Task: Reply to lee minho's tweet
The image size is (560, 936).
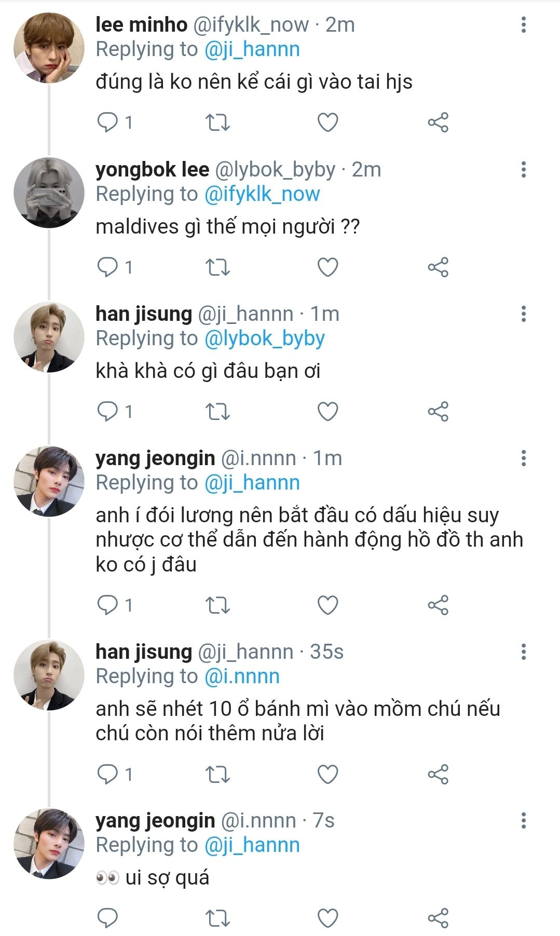Action: [x=108, y=123]
